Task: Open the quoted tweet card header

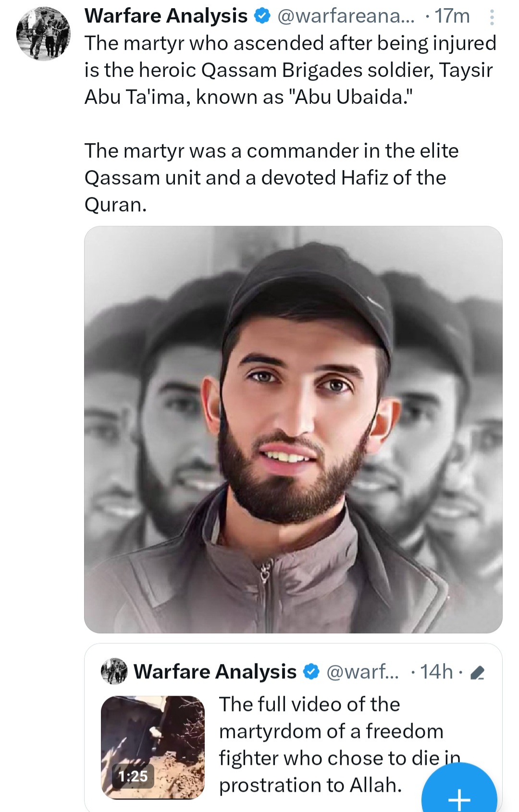Action: pyautogui.click(x=293, y=672)
